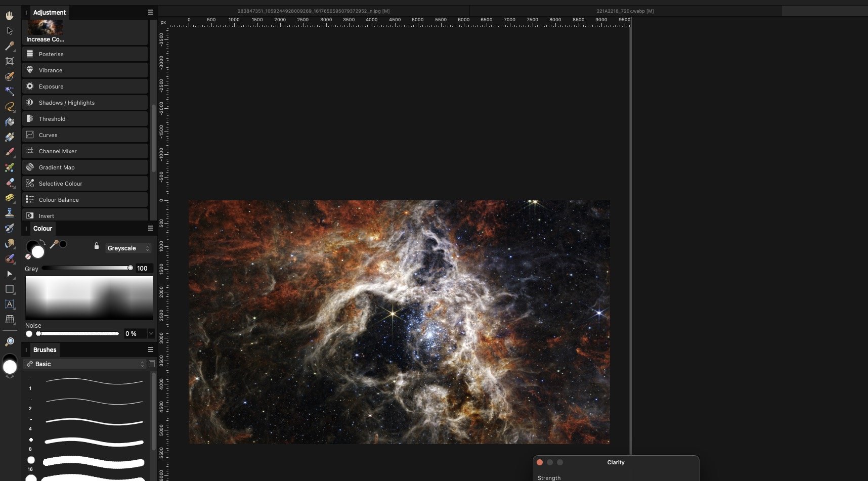Toggle the opacity lock in Colour panel
The width and height of the screenshot is (868, 481).
[96, 246]
